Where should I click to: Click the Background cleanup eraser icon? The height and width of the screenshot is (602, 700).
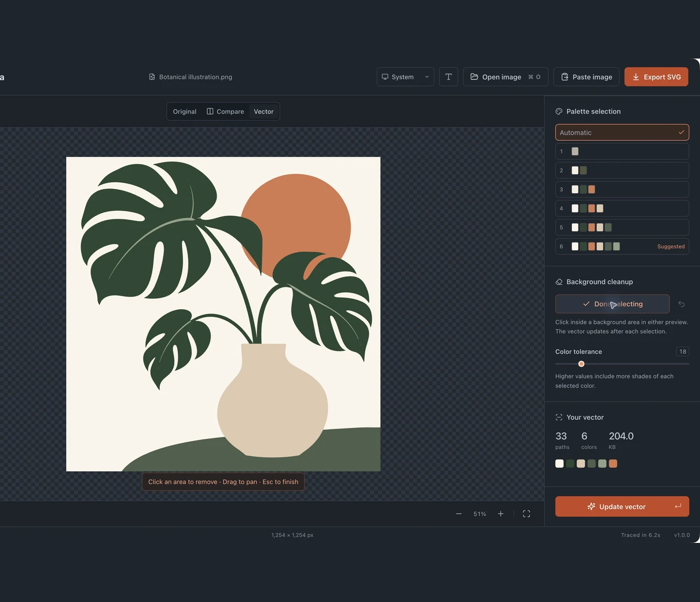pos(559,282)
